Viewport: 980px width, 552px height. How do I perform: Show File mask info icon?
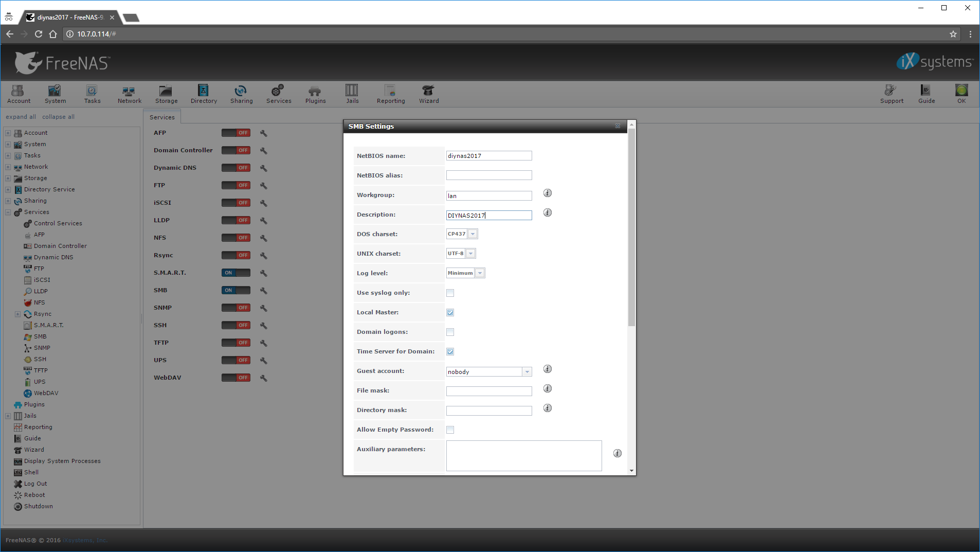coord(548,388)
